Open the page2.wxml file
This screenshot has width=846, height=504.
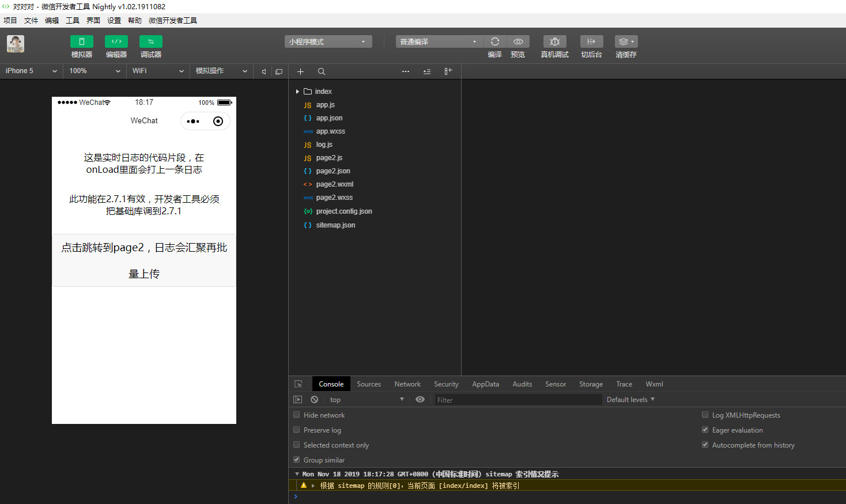point(334,184)
